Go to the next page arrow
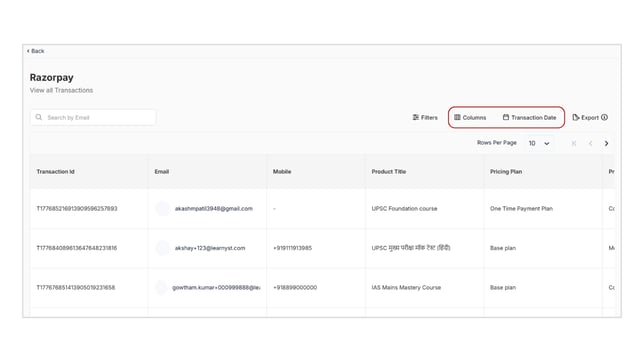The height and width of the screenshot is (362, 644). [x=606, y=143]
